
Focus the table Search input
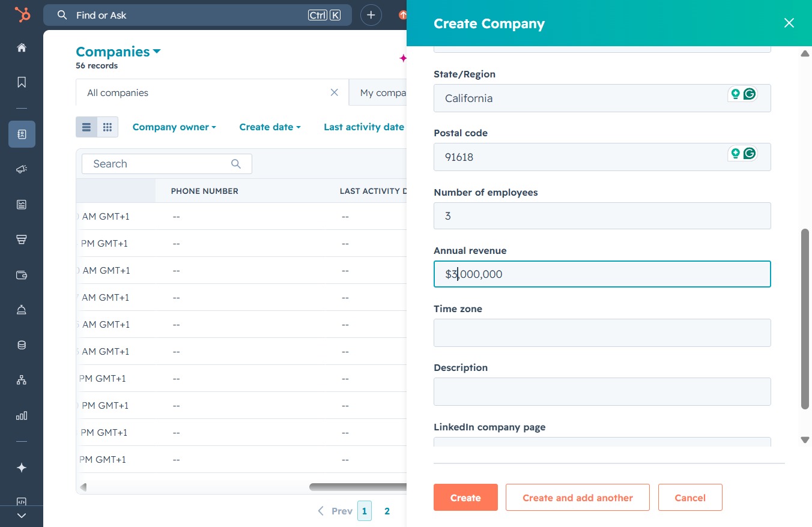point(167,164)
